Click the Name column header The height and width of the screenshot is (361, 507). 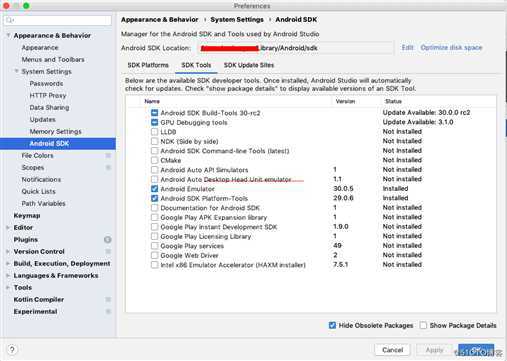point(152,101)
